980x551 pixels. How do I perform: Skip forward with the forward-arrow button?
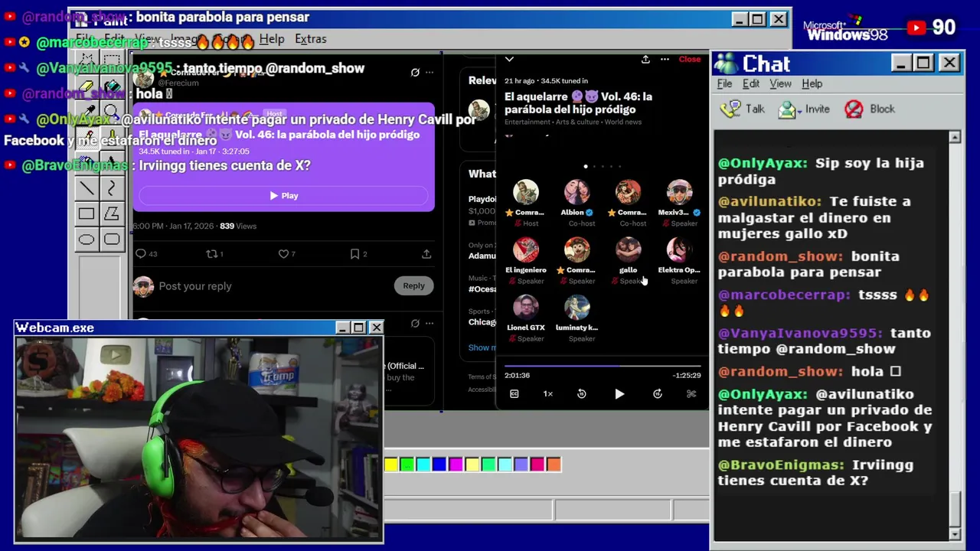pyautogui.click(x=657, y=393)
